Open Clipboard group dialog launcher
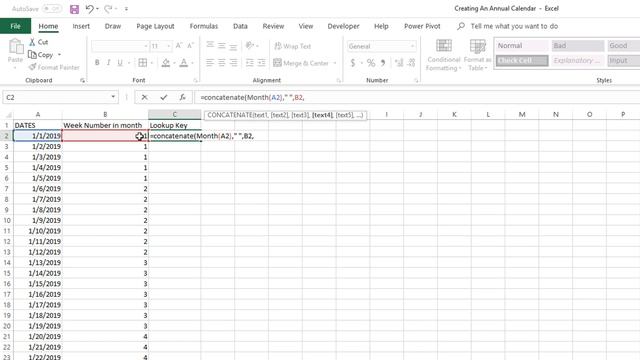Screen dimensions: 640x360 tap(82, 81)
